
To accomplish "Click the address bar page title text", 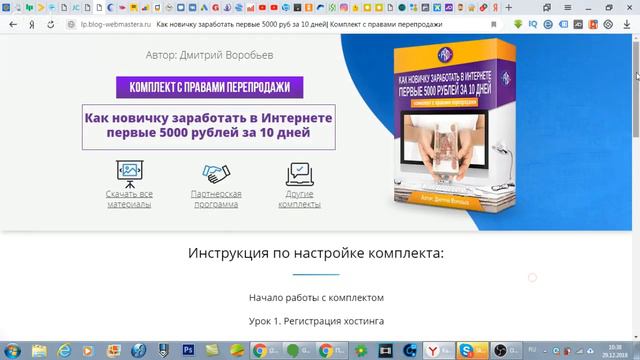I will click(299, 24).
